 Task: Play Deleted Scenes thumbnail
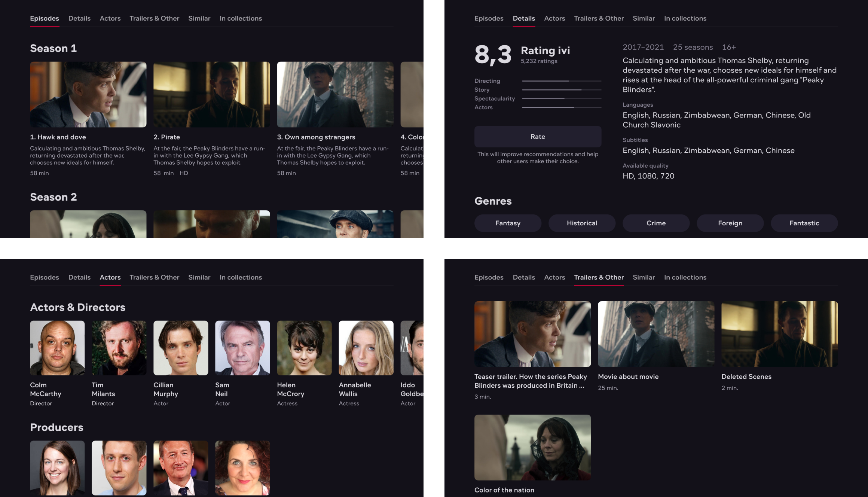point(779,334)
